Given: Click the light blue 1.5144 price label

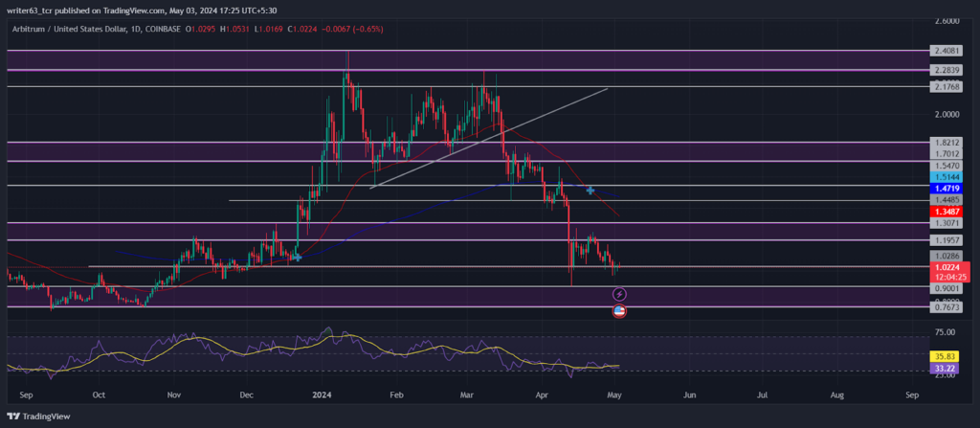Looking at the screenshot, I should pyautogui.click(x=945, y=177).
